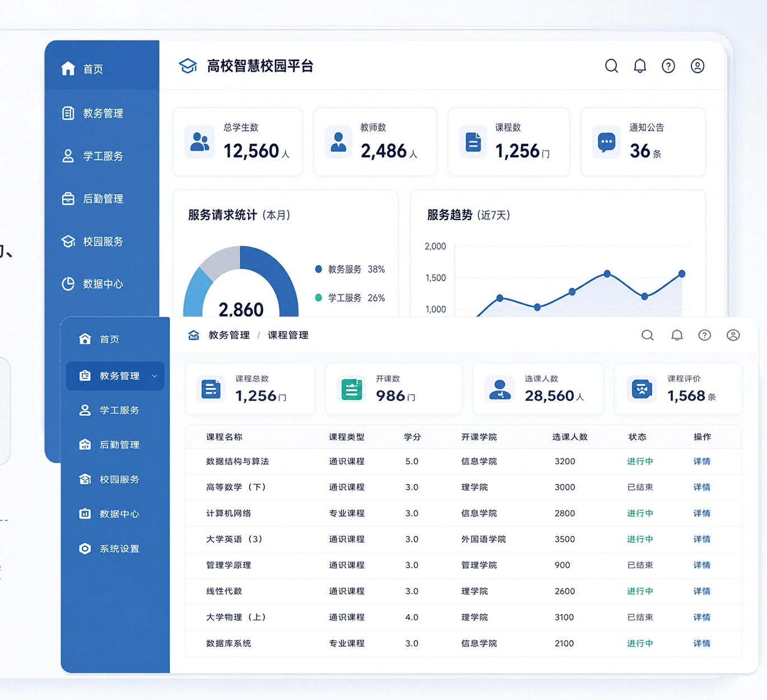Click the search icon in the 课程管理 window header
The width and height of the screenshot is (767, 700).
coord(648,335)
